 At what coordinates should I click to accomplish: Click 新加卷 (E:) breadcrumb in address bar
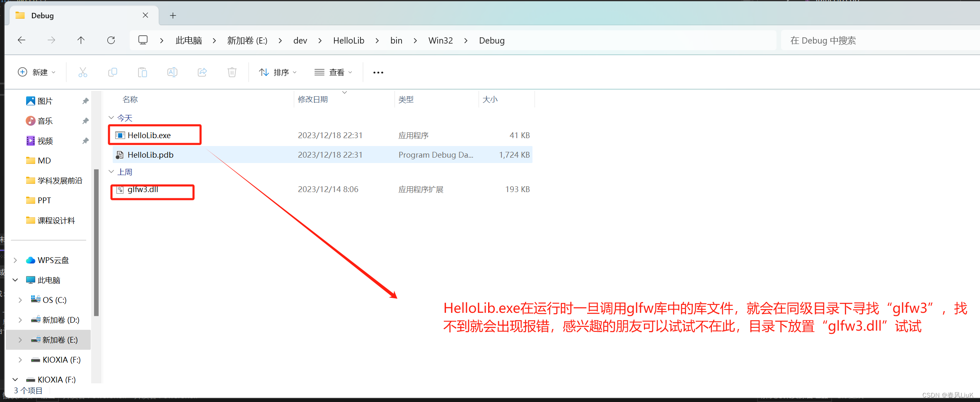247,41
